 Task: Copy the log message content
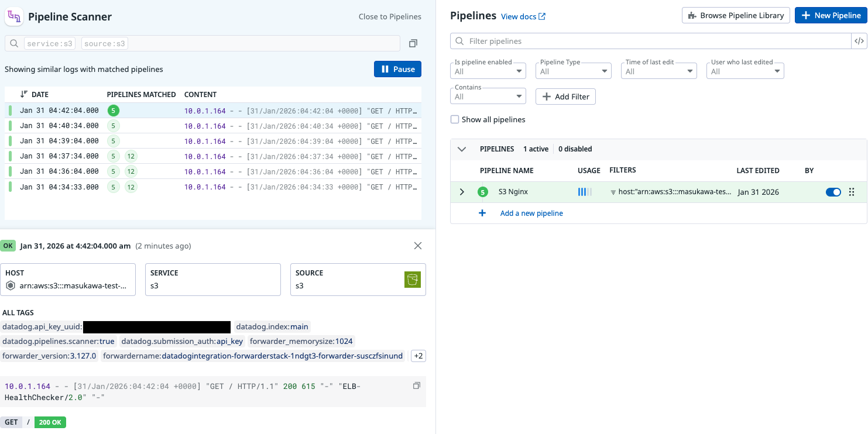click(x=417, y=386)
